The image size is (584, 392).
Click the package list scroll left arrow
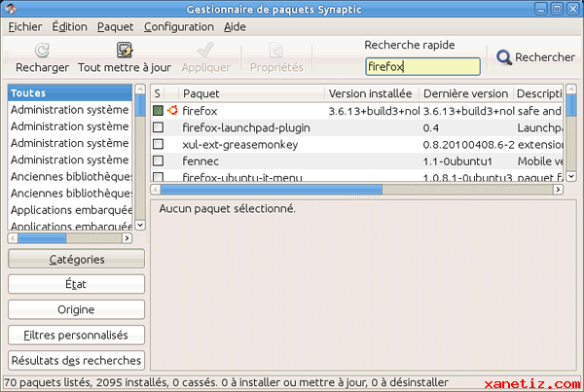point(156,190)
